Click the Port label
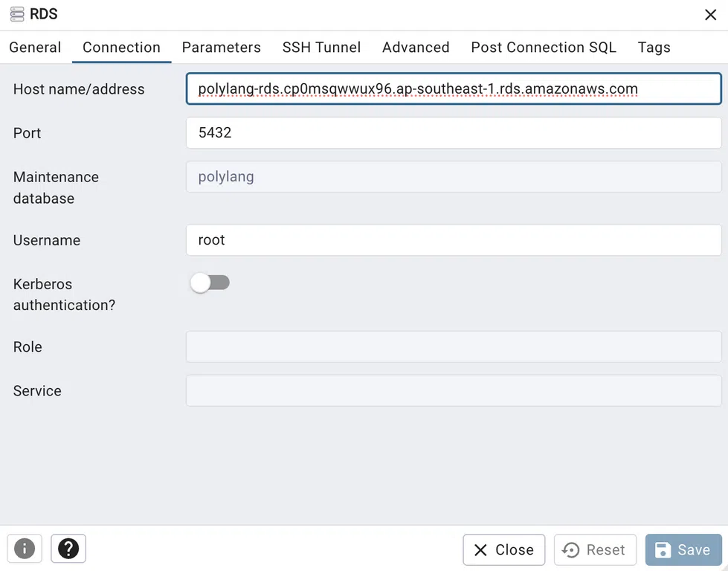This screenshot has width=728, height=571. (x=27, y=133)
